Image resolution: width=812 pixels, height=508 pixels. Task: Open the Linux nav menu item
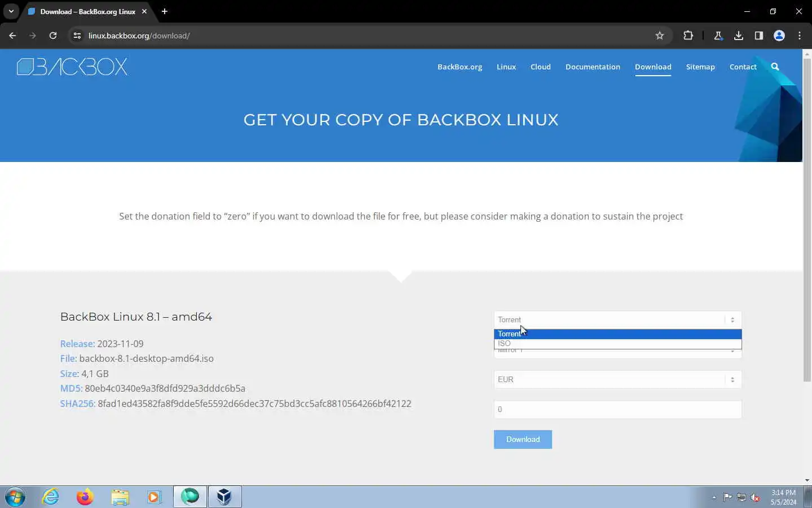pos(506,67)
